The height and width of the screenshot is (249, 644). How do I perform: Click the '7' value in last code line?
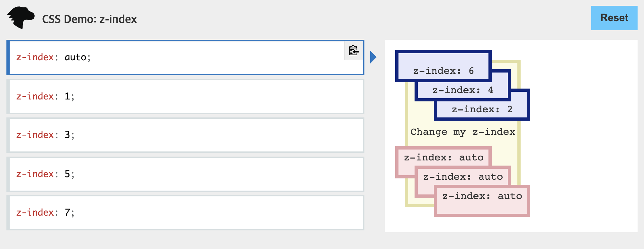coord(67,212)
